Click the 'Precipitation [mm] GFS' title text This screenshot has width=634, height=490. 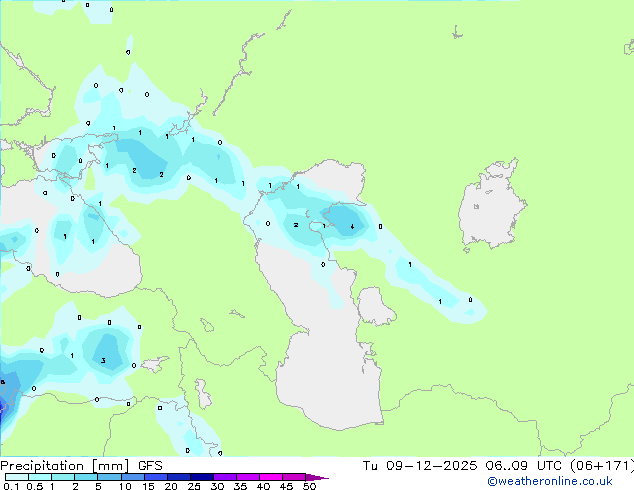[x=81, y=466]
